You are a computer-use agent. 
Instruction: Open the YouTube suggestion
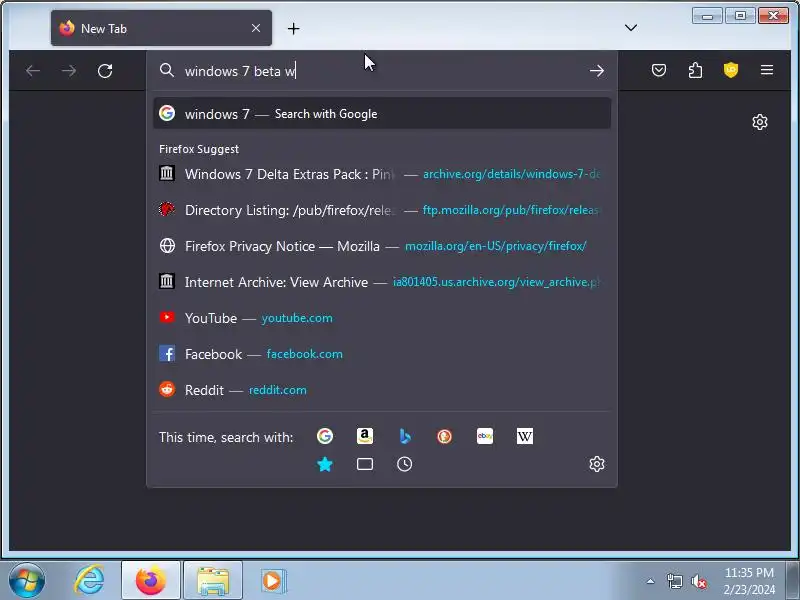click(x=382, y=318)
